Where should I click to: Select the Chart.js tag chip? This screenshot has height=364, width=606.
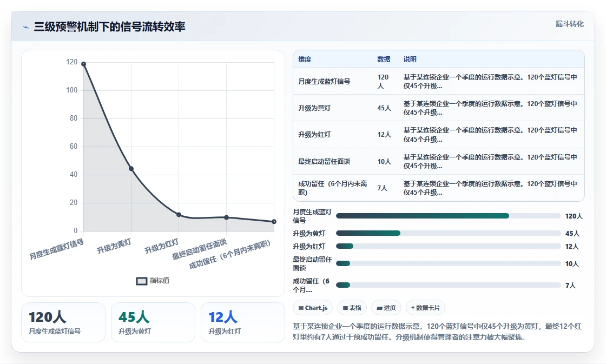click(313, 308)
